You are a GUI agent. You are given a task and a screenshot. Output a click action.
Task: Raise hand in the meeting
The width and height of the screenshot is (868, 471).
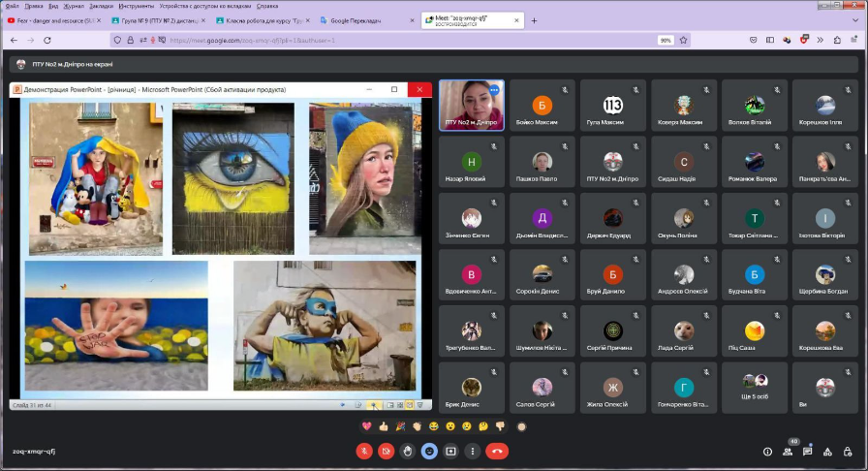pyautogui.click(x=408, y=451)
